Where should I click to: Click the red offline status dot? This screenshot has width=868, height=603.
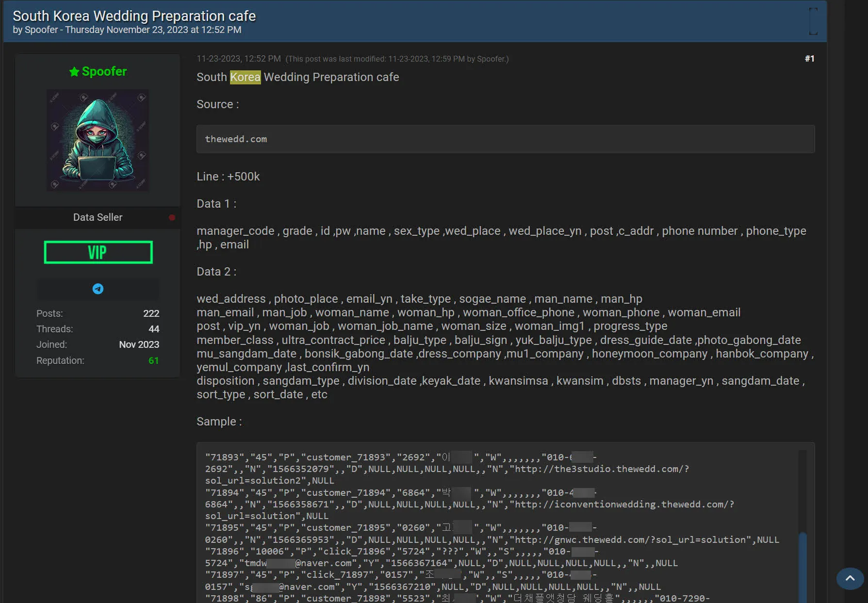(x=172, y=217)
